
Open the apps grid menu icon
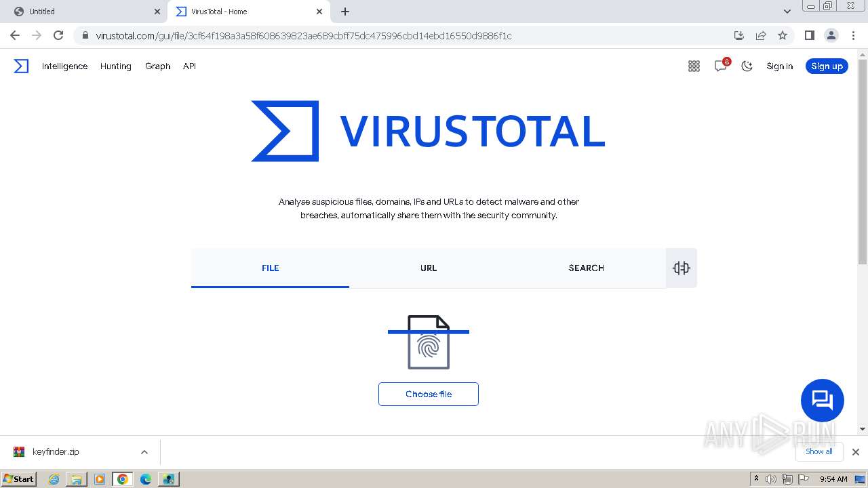pyautogui.click(x=694, y=66)
